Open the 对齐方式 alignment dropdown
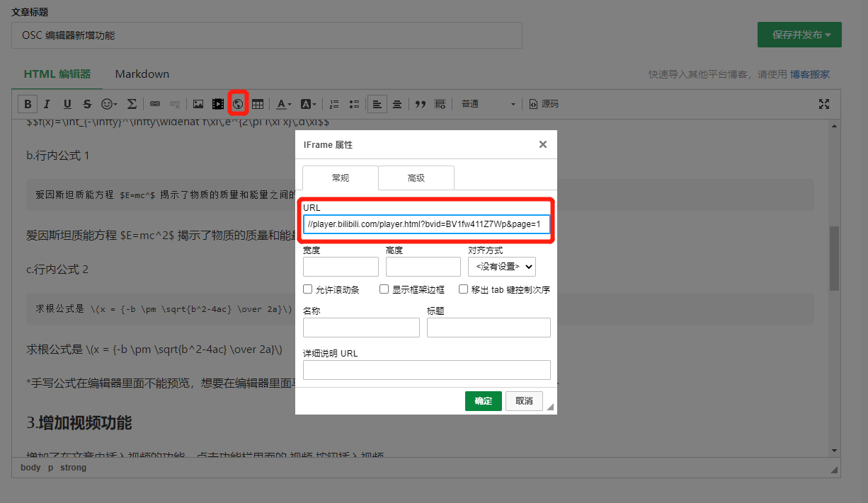868x503 pixels. [502, 267]
